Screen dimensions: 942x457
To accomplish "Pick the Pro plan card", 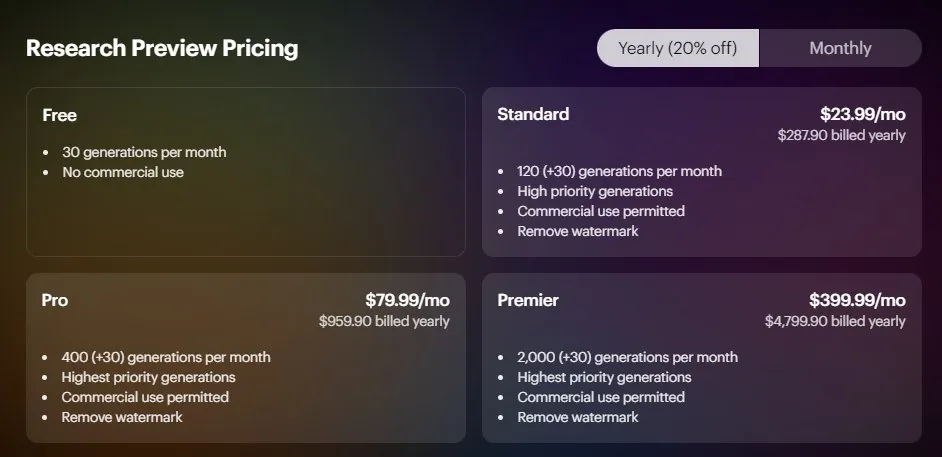I will [x=246, y=358].
